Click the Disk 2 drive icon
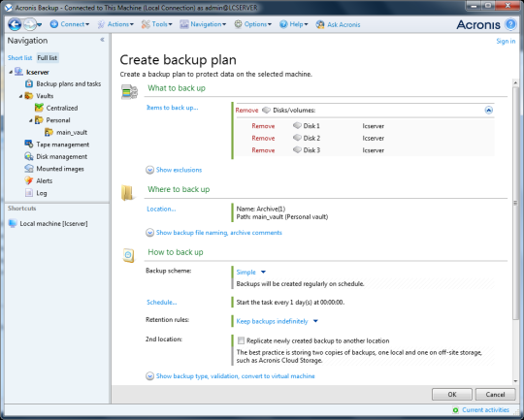This screenshot has width=524, height=420. point(297,138)
